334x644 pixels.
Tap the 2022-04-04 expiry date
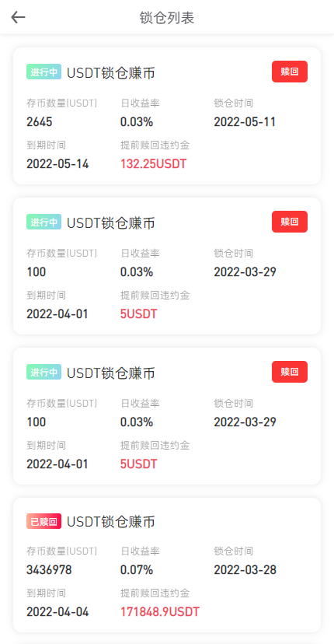click(x=57, y=612)
